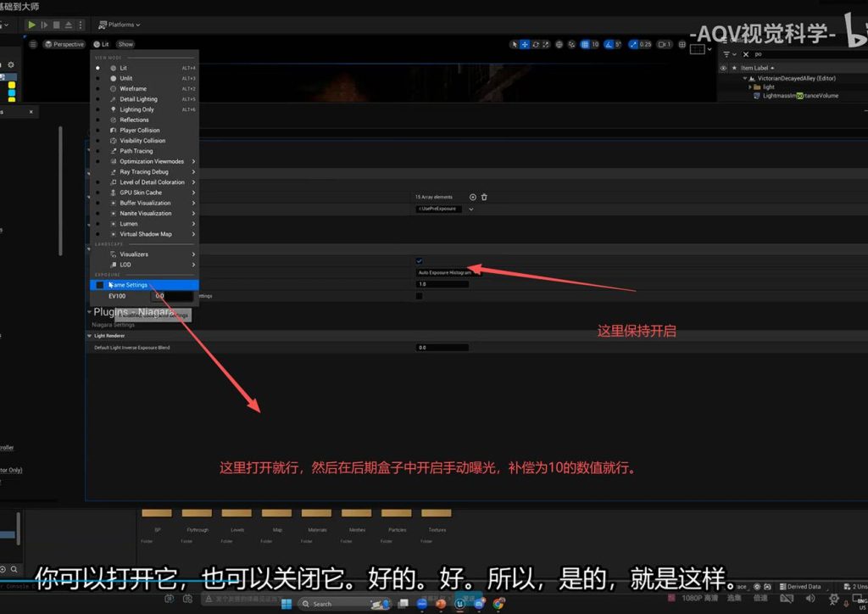Choose Path Tracing view mode
The image size is (868, 614).
pyautogui.click(x=136, y=151)
